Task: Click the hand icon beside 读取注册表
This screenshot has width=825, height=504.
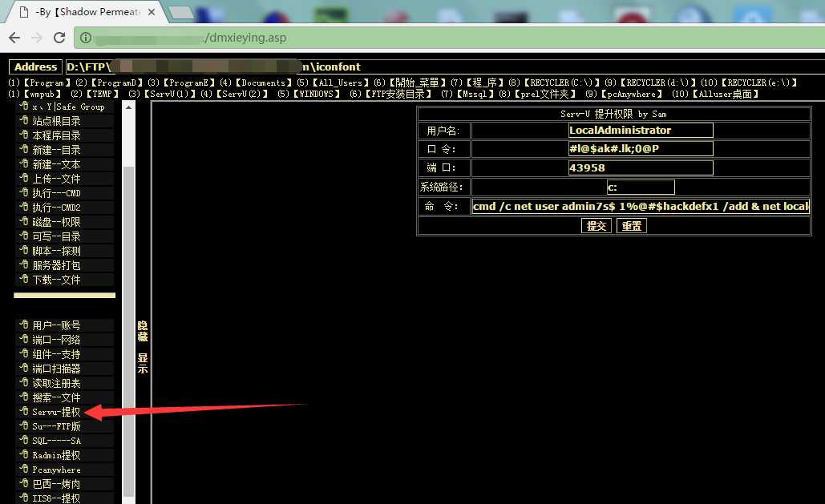Action: pos(24,383)
